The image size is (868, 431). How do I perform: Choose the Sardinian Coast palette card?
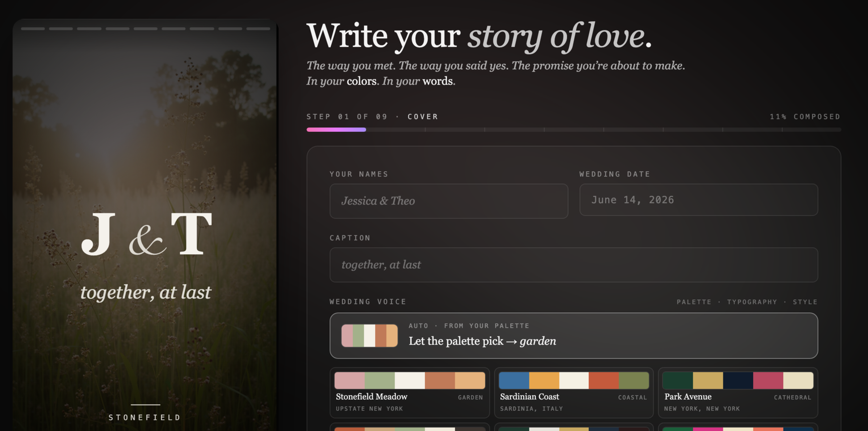pos(573,392)
